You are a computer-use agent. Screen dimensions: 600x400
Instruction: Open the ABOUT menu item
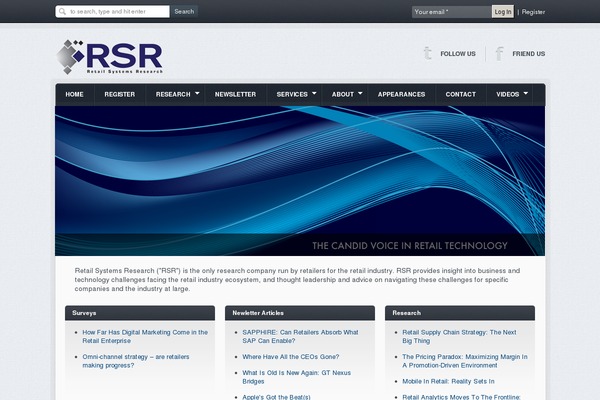click(x=343, y=95)
